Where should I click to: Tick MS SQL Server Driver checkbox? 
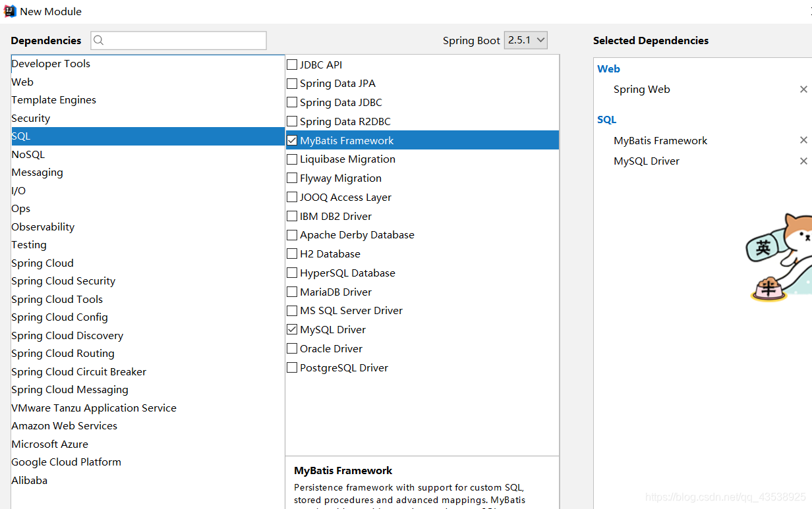[292, 311]
